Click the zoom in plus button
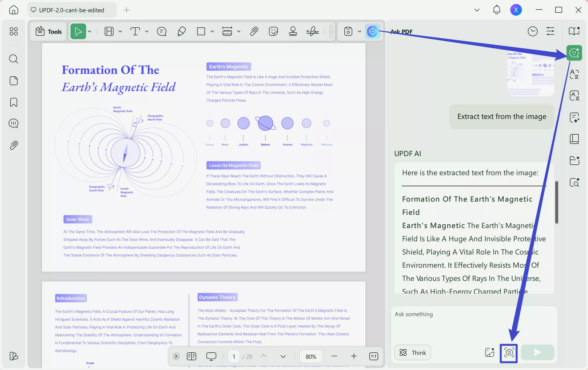588x370 pixels. point(354,356)
